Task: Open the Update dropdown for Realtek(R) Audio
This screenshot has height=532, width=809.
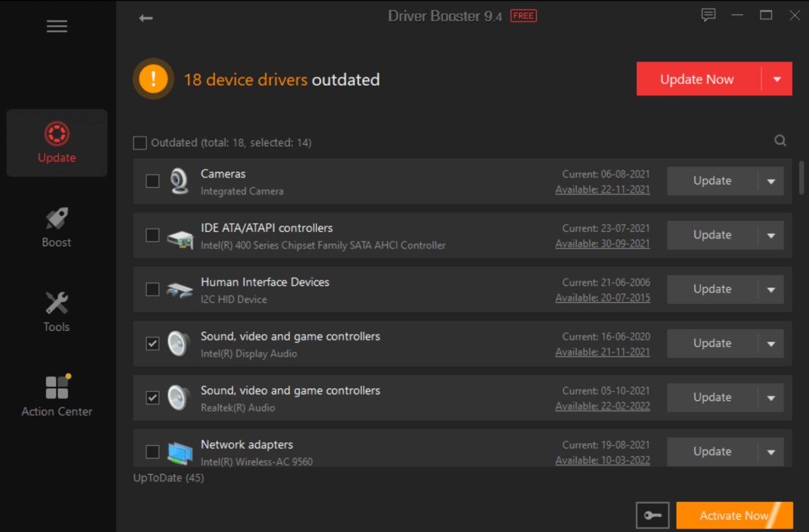Action: pyautogui.click(x=770, y=398)
